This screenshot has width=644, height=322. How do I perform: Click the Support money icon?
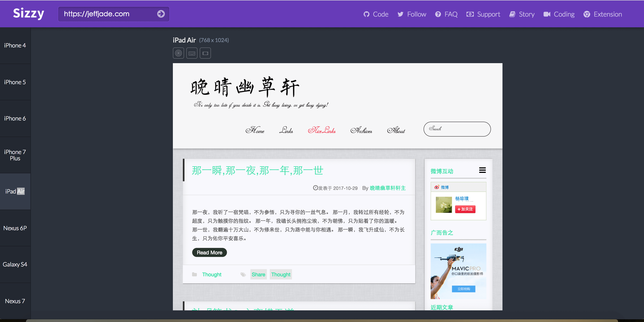pyautogui.click(x=470, y=14)
